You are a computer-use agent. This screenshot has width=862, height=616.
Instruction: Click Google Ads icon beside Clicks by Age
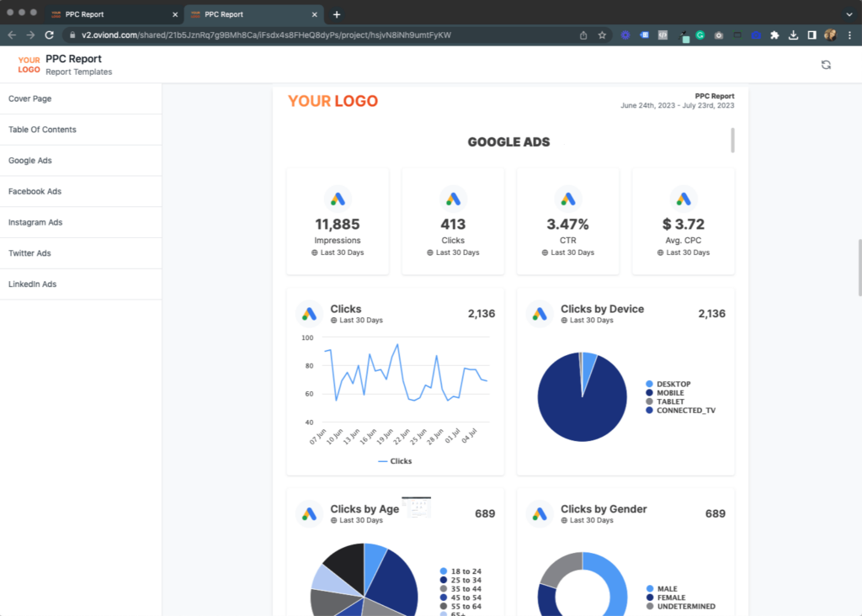[x=310, y=514]
